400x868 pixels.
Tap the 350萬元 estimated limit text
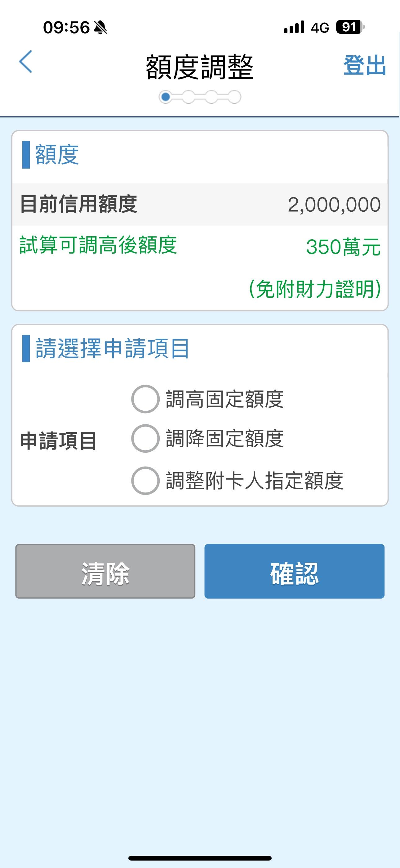(x=343, y=247)
